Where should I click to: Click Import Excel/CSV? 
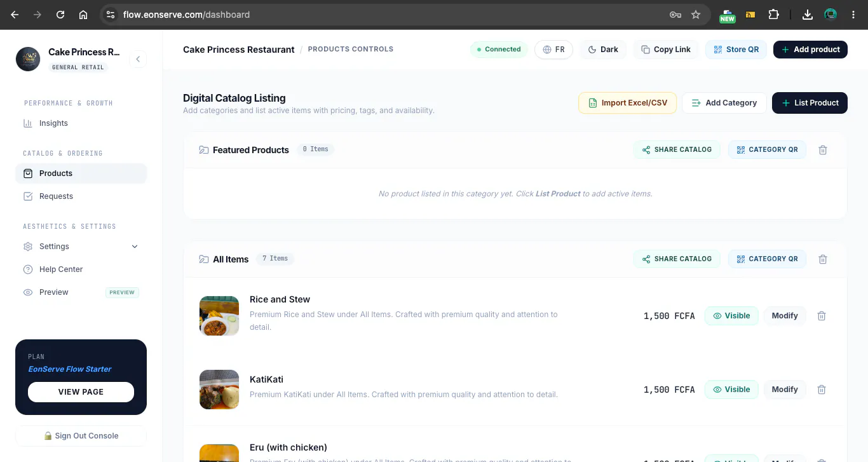tap(628, 103)
